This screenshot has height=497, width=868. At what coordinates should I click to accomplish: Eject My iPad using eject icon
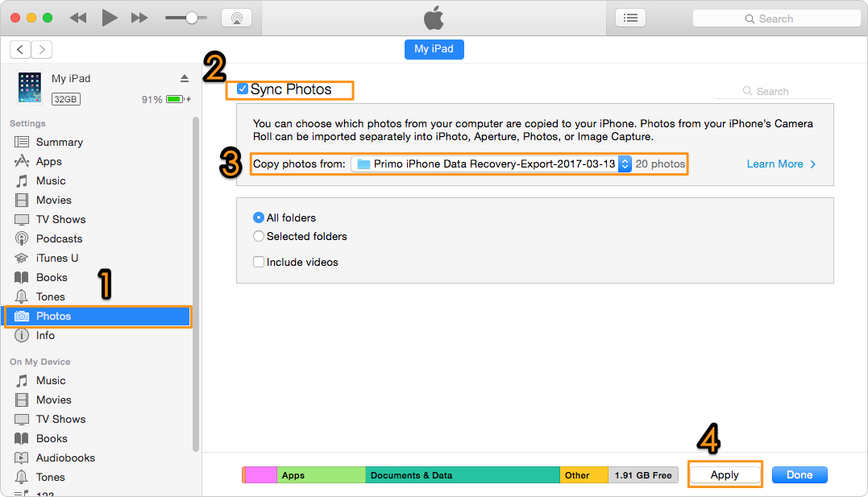185,79
